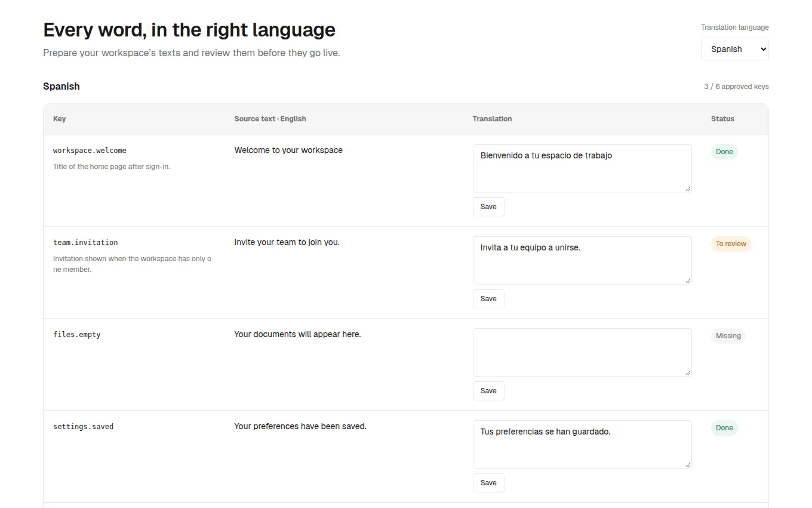Image resolution: width=812 pixels, height=508 pixels.
Task: Edit the 'Invita a tu equipo a unirse.' field
Action: 582,260
